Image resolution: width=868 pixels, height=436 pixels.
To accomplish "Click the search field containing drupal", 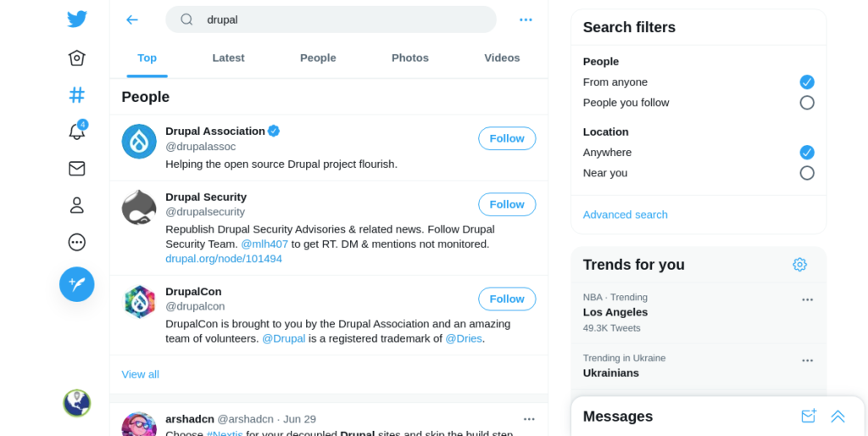I will [331, 20].
